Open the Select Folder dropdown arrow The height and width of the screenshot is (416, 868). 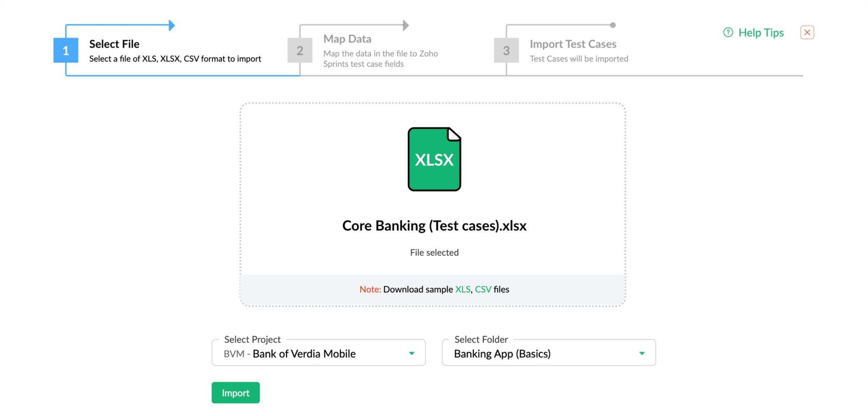pyautogui.click(x=642, y=353)
